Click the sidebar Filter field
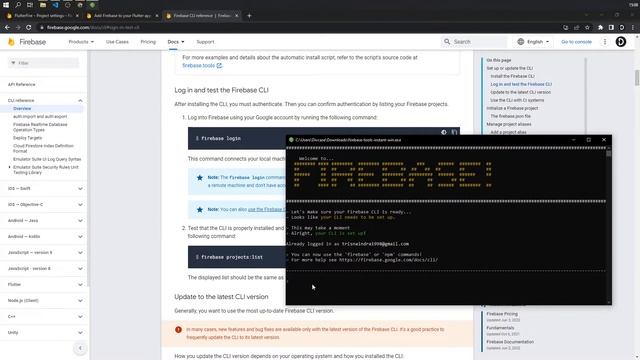Screen dimensions: 640x360 [43, 63]
